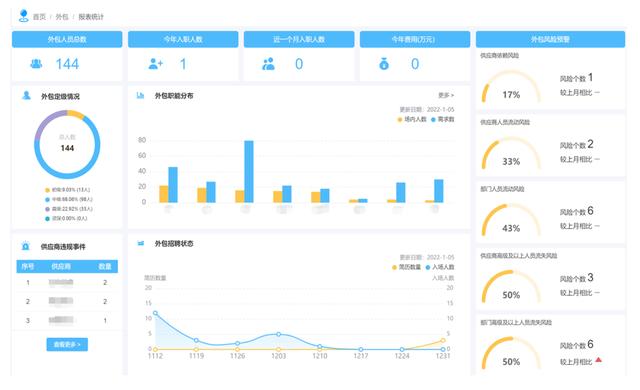Click the group icon beside 144
The width and height of the screenshot is (640, 390).
pyautogui.click(x=36, y=64)
